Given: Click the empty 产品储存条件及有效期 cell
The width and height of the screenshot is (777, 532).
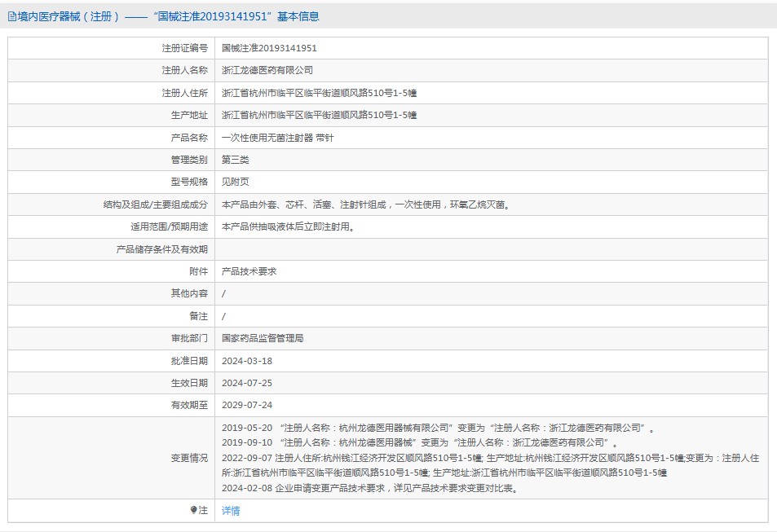Looking at the screenshot, I should [491, 249].
